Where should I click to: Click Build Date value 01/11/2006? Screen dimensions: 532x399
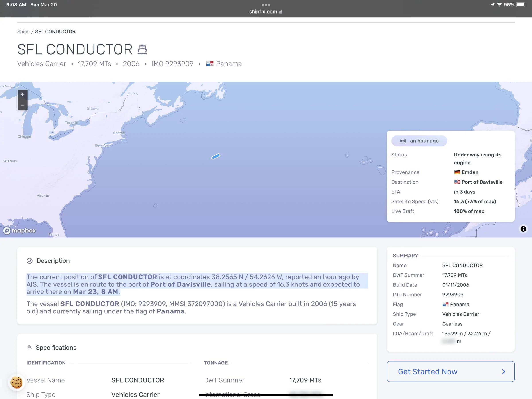(456, 285)
